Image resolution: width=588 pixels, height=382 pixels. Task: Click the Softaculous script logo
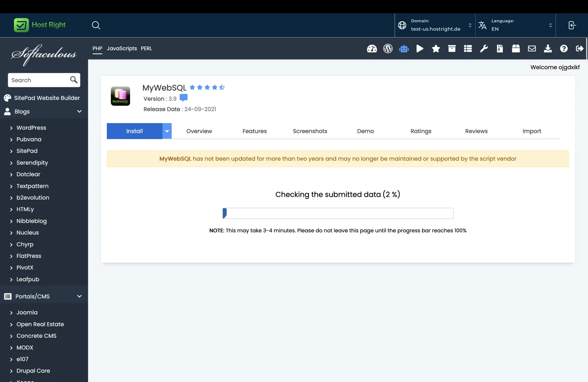tap(44, 55)
